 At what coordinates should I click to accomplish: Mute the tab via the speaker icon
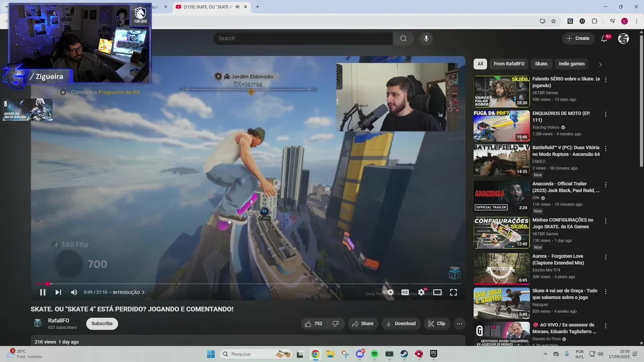(237, 7)
